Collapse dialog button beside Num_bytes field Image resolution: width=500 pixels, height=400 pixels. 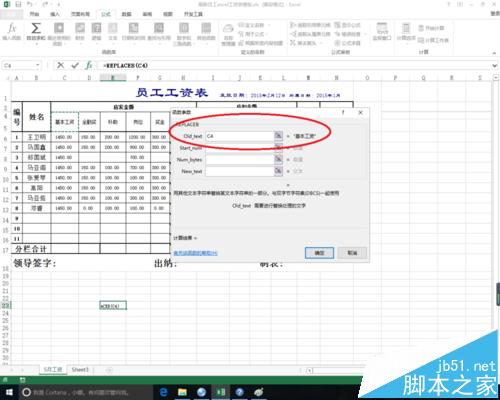[x=278, y=159]
